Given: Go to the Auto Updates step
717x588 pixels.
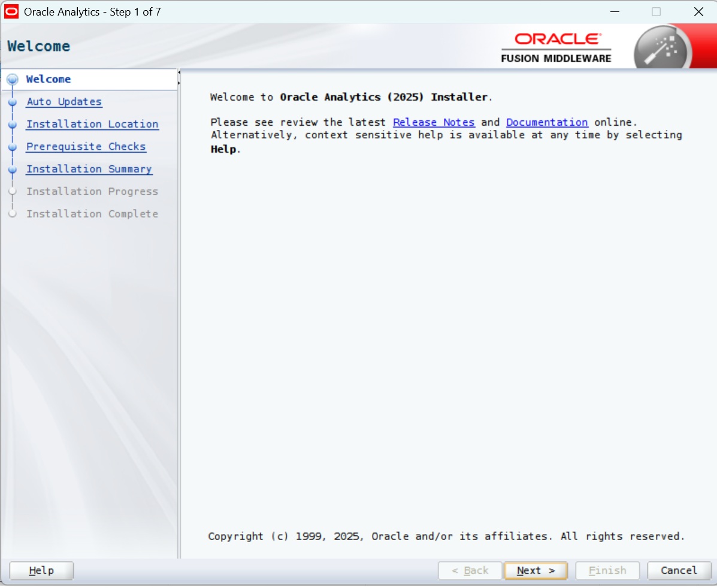Looking at the screenshot, I should click(x=64, y=102).
